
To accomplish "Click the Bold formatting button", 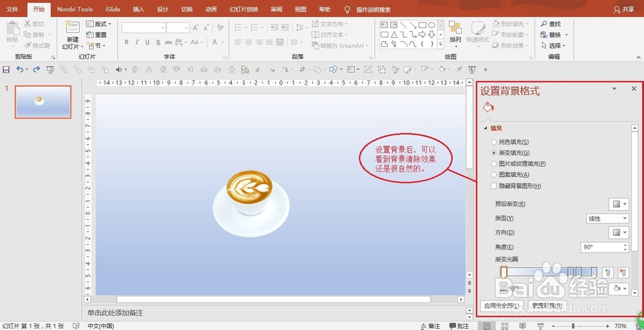I will [x=126, y=42].
